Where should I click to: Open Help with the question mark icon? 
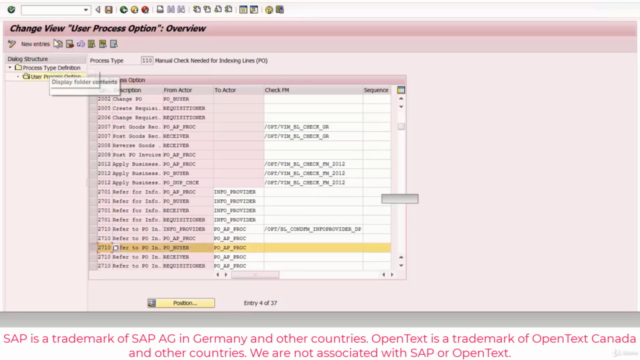pyautogui.click(x=269, y=9)
